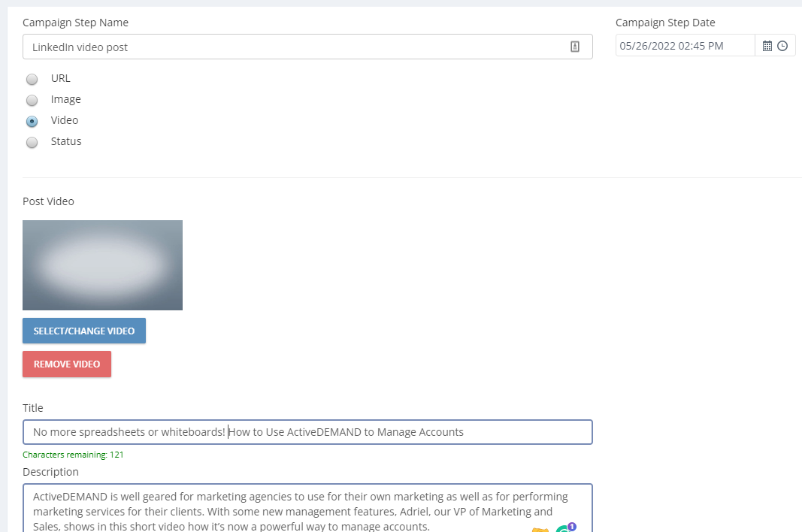
Task: Click the Campaign Step Date field
Action: pyautogui.click(x=685, y=46)
